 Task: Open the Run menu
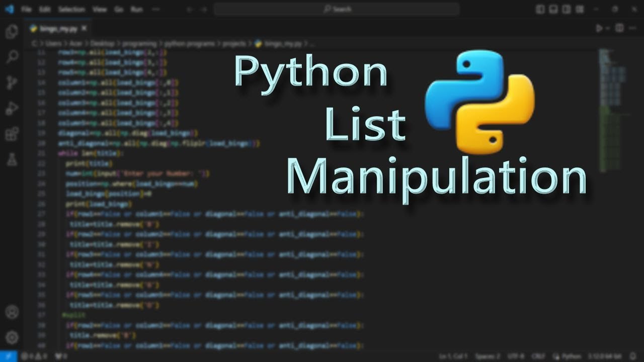[x=136, y=9]
